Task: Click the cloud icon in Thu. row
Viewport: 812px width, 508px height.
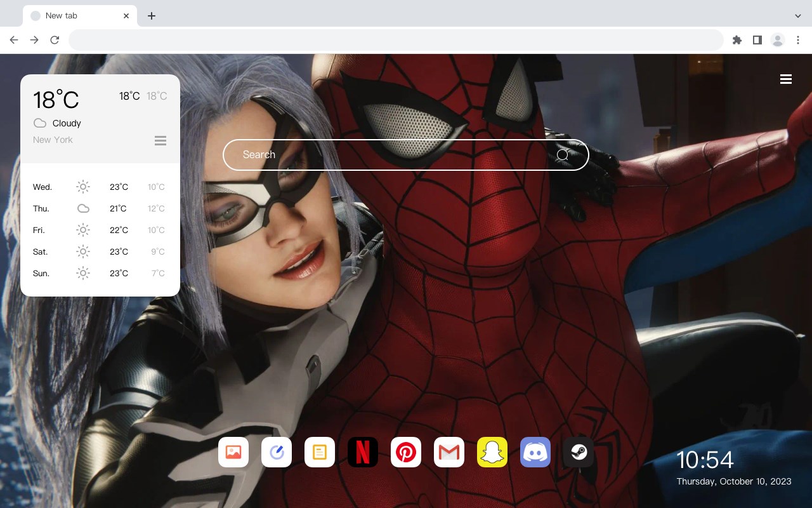Action: (x=83, y=208)
